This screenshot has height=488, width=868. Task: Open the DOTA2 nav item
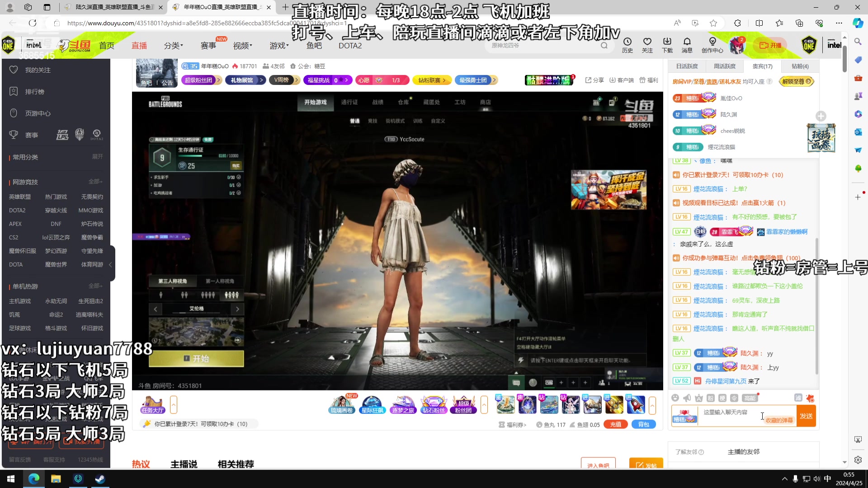click(x=350, y=45)
